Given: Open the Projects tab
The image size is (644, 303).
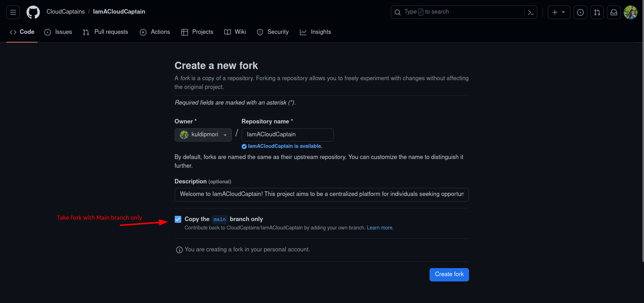Looking at the screenshot, I should (197, 32).
